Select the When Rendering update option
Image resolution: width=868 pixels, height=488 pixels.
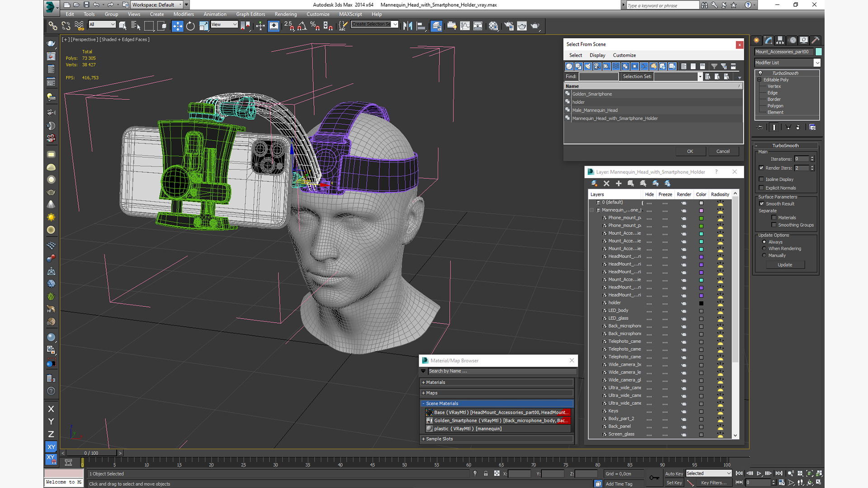pos(764,249)
